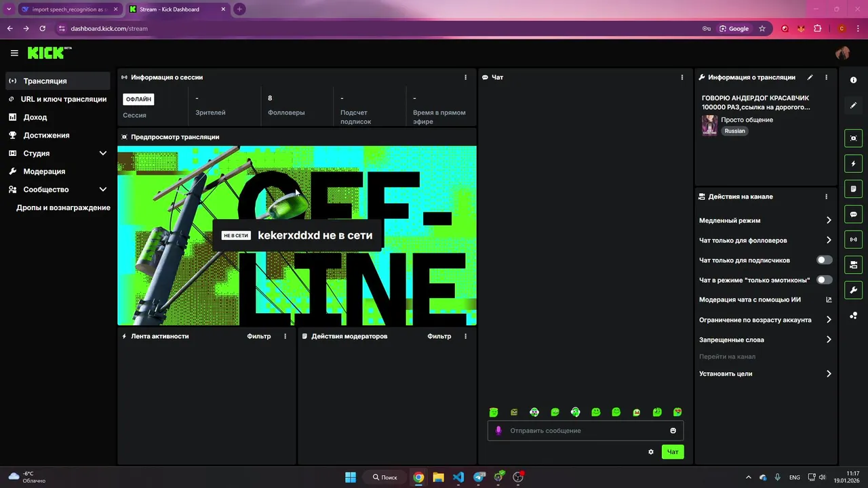The height and width of the screenshot is (488, 868).
Task: Toggle the document notes icon in right sidebar
Action: (853, 188)
